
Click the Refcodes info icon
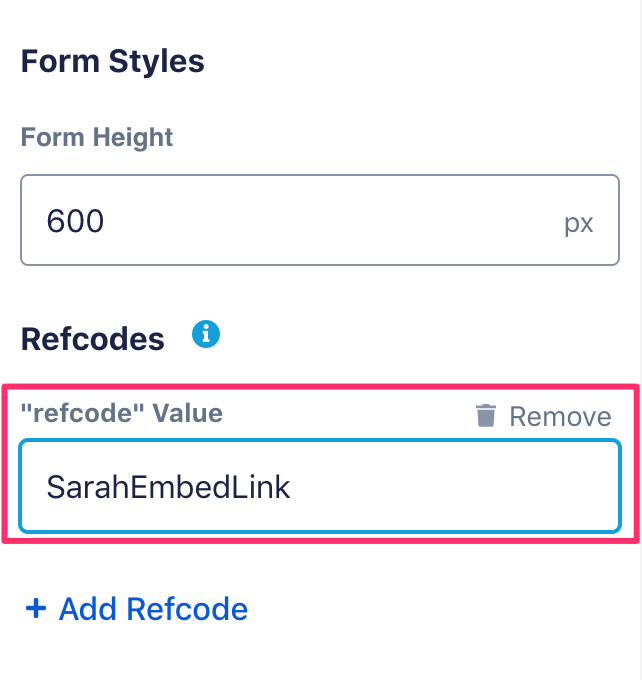(x=205, y=334)
